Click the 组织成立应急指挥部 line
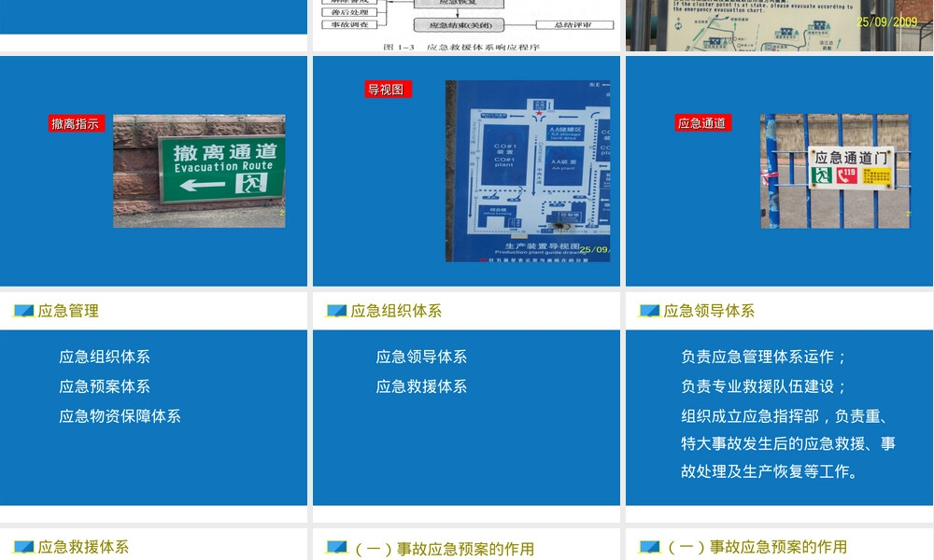 pyautogui.click(x=785, y=416)
